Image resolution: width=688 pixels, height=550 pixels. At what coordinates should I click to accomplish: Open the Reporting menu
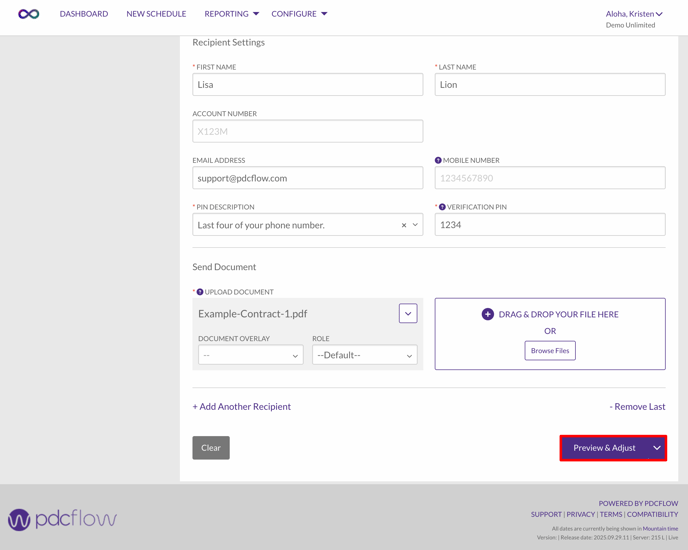(231, 14)
